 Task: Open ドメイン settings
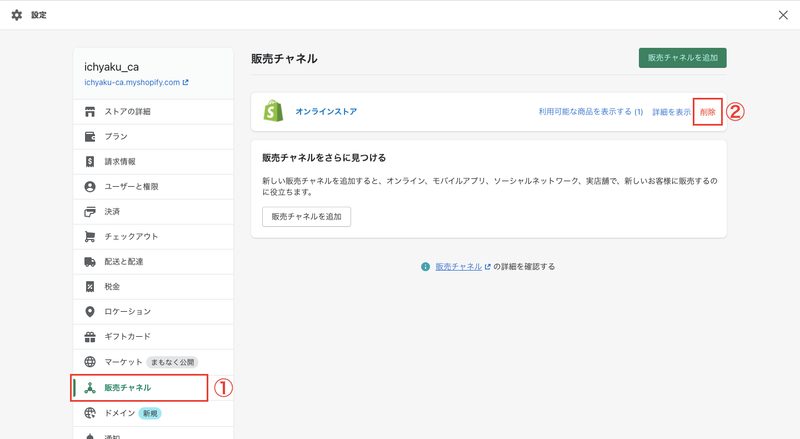pos(153,413)
